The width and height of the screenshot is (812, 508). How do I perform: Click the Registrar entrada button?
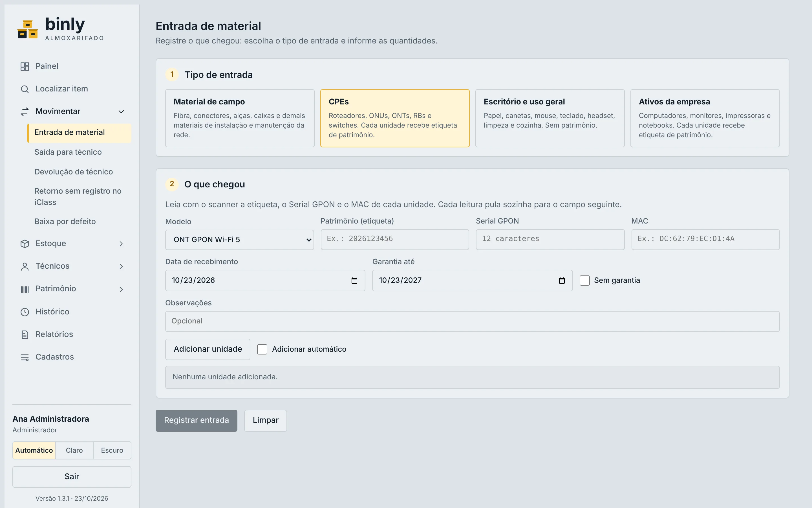196,420
